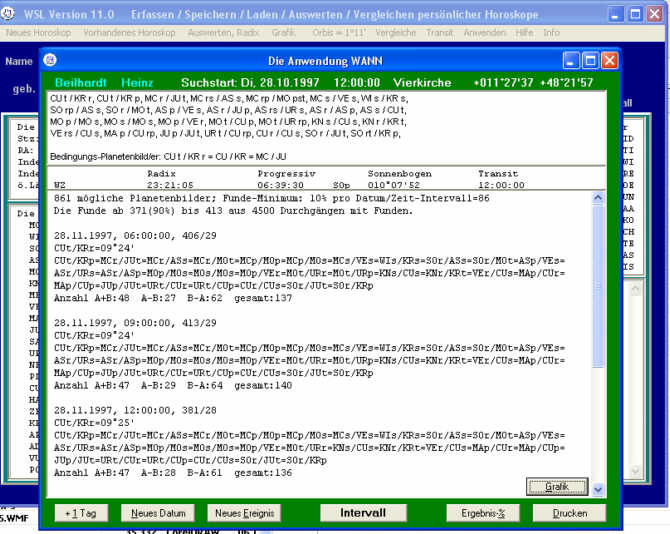Click the results list scroll-up arrow
This screenshot has height=534, width=670.
(x=598, y=198)
